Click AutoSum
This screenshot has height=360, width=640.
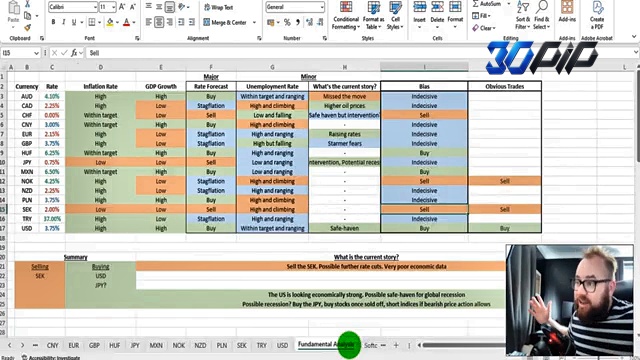(x=487, y=4)
